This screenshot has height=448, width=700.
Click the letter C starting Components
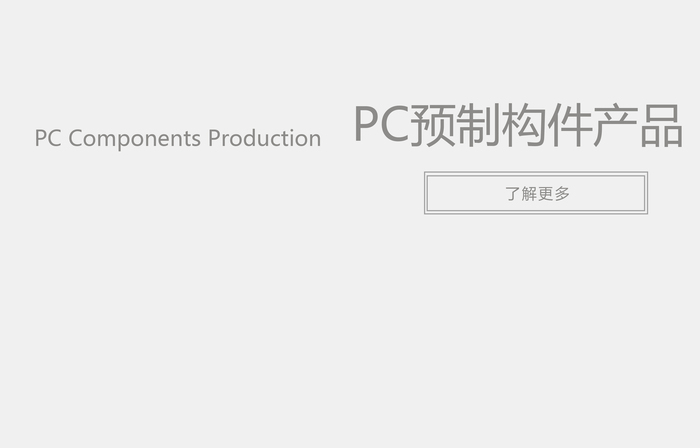click(75, 138)
